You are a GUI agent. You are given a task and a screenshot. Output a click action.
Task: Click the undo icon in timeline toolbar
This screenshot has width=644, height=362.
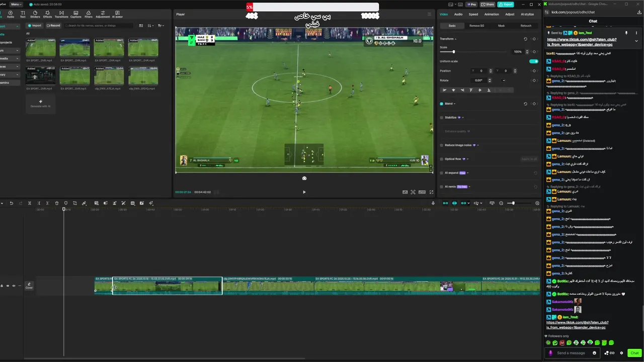point(11,203)
